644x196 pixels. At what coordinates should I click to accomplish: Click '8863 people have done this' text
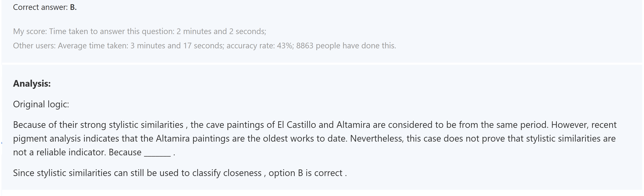(x=346, y=46)
